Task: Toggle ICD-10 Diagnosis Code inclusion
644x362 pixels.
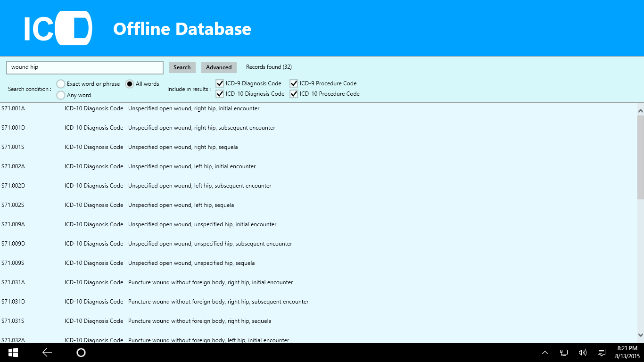Action: coord(220,93)
